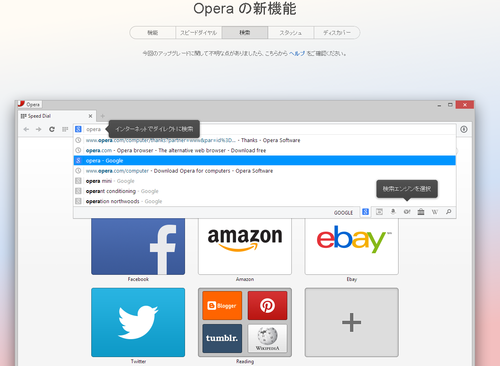Open suggestion Thanks - Opera Software
Screen dimensions: 500x366
point(265,140)
